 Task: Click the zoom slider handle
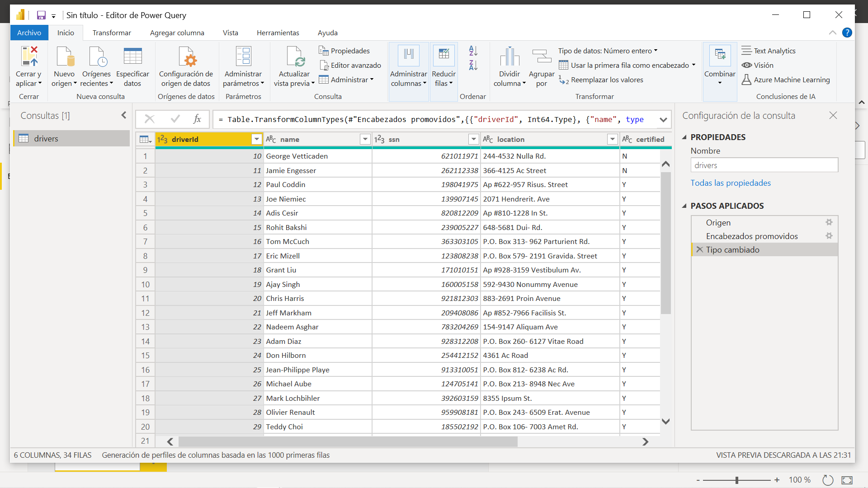point(736,480)
